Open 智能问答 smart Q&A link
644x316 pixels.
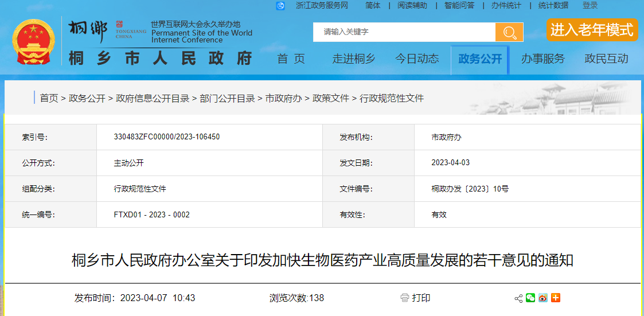click(x=459, y=6)
